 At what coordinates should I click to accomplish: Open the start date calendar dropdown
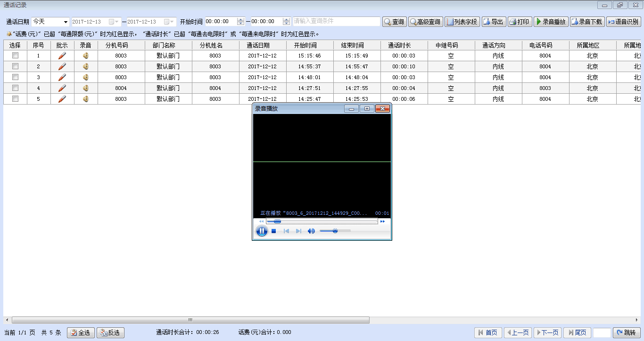click(x=114, y=22)
